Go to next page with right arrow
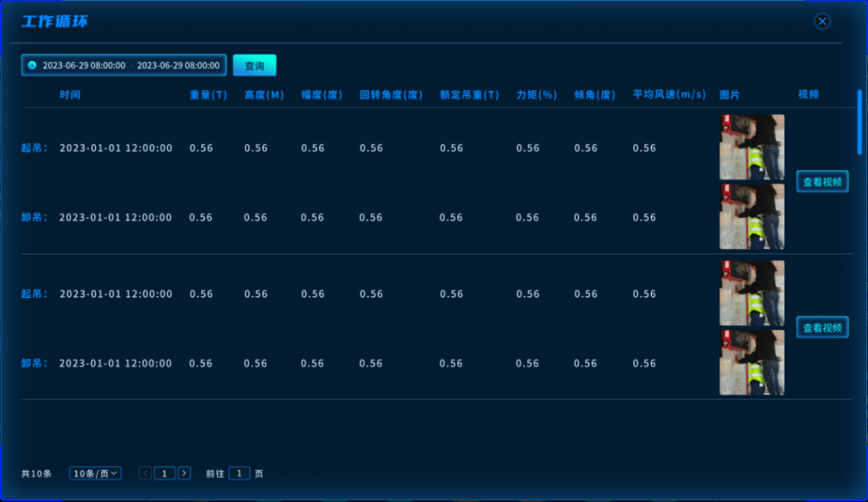This screenshot has height=502, width=868. (x=184, y=473)
